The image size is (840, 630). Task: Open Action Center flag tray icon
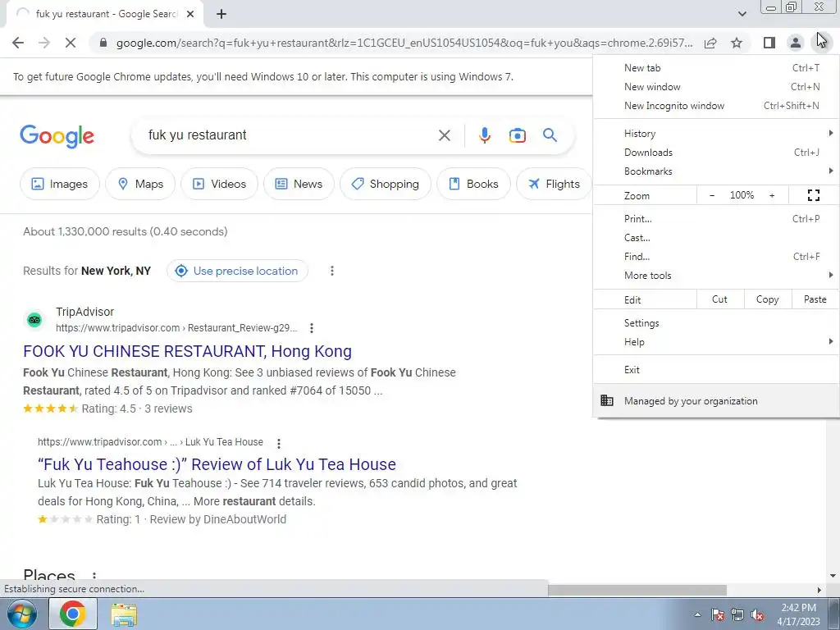point(717,615)
